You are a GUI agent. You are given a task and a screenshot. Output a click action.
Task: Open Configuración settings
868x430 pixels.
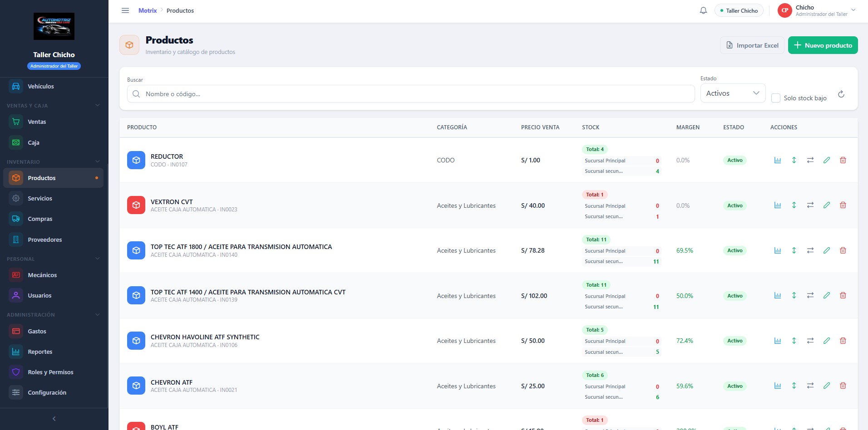[53, 392]
